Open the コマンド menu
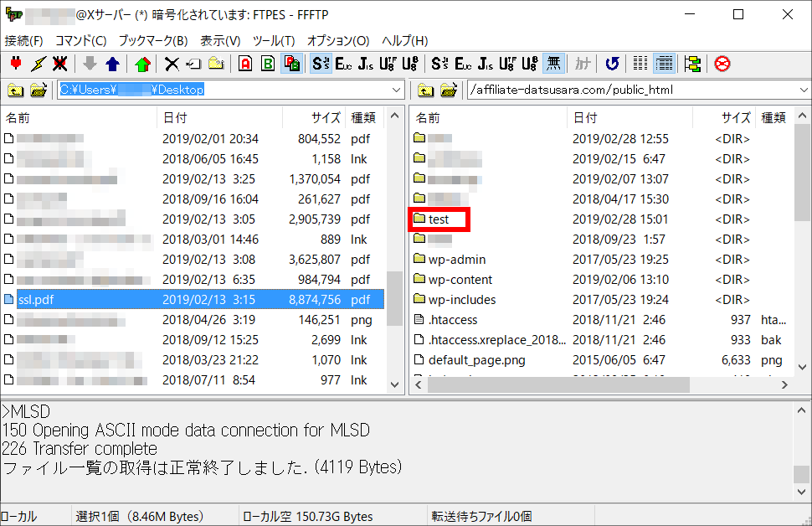 [80, 40]
